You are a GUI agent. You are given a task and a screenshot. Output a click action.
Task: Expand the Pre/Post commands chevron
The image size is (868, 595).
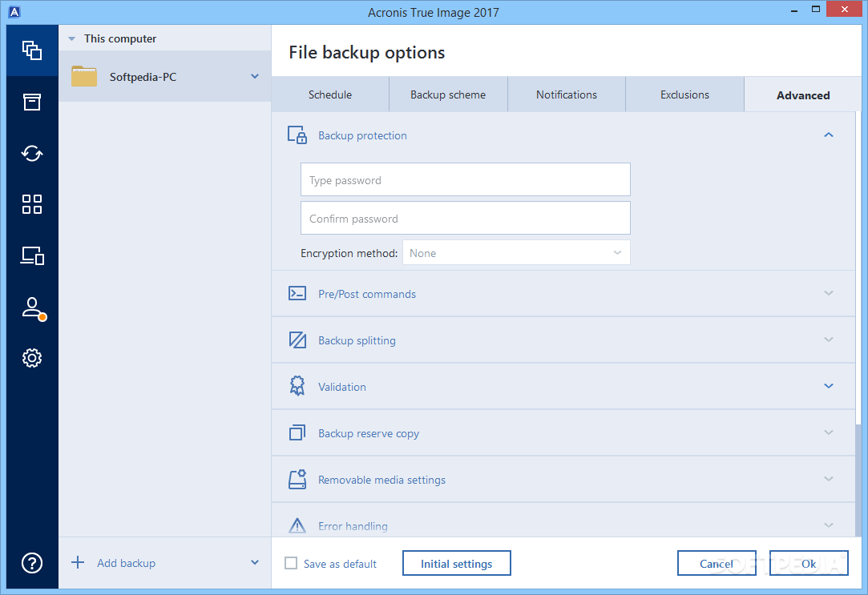829,293
